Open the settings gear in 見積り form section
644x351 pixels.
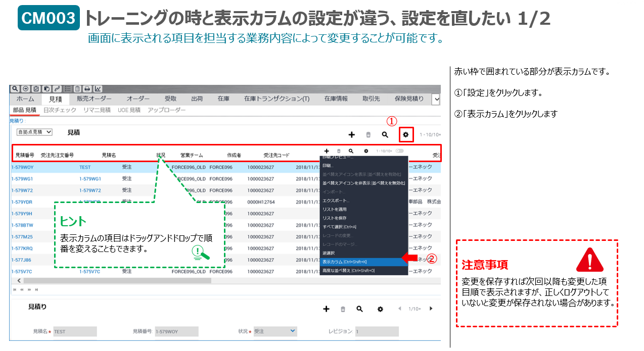click(x=380, y=309)
